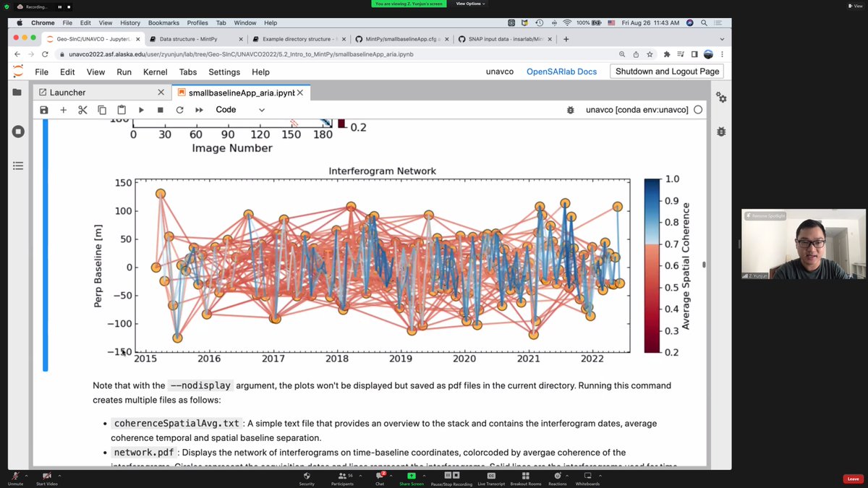
Task: Open the debugger bug icon in notebook toolbar
Action: coord(571,110)
